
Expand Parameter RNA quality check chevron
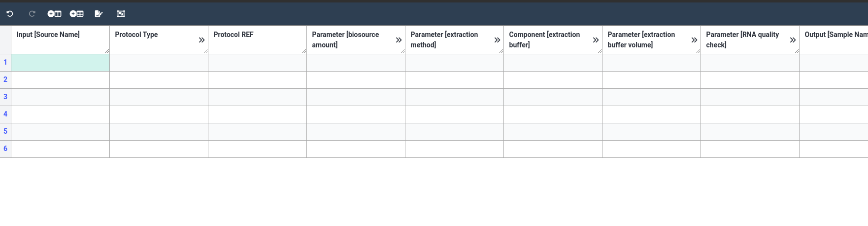coord(793,40)
